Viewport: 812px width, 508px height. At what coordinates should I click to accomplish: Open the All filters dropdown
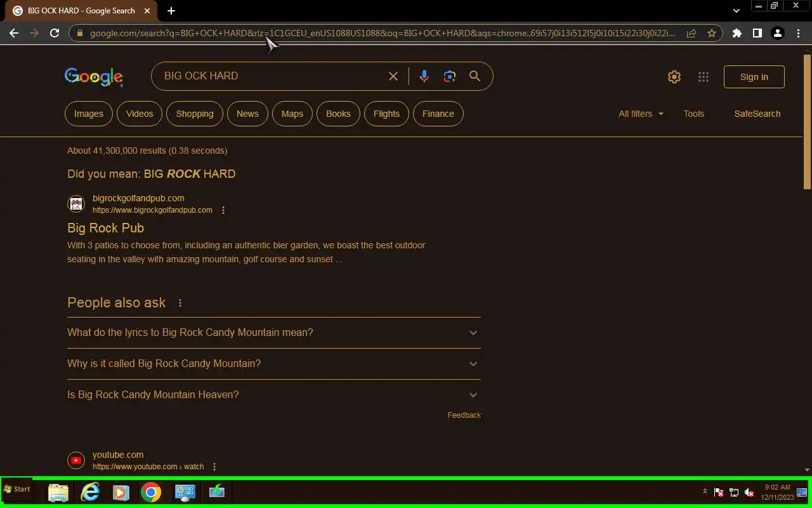[641, 114]
